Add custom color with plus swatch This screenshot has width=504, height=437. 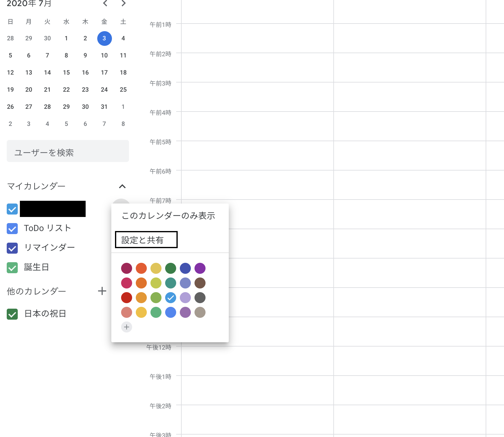tap(127, 327)
